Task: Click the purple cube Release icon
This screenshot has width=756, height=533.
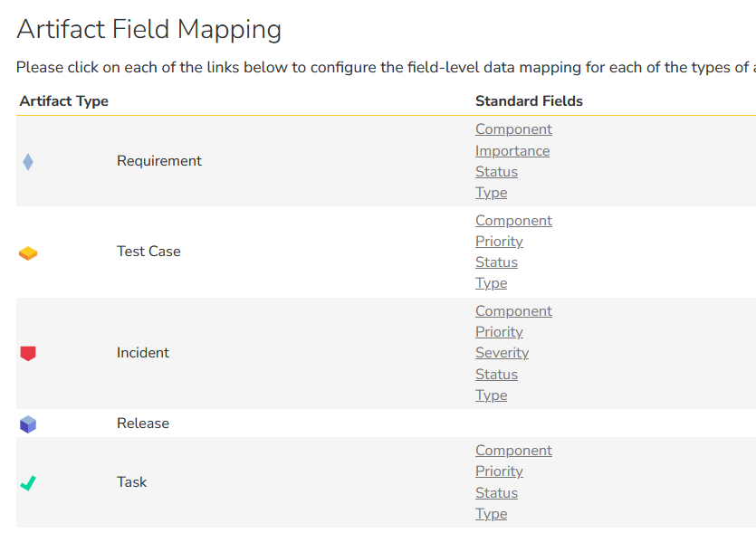Action: tap(28, 424)
